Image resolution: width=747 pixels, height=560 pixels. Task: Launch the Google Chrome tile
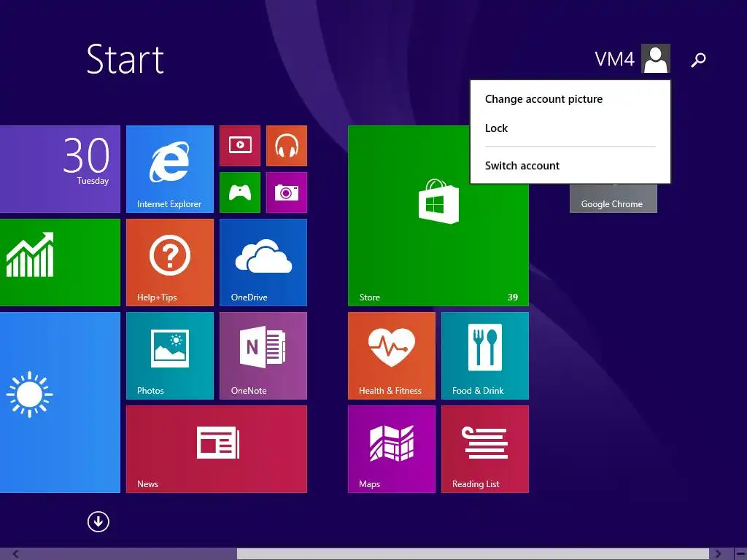point(613,198)
